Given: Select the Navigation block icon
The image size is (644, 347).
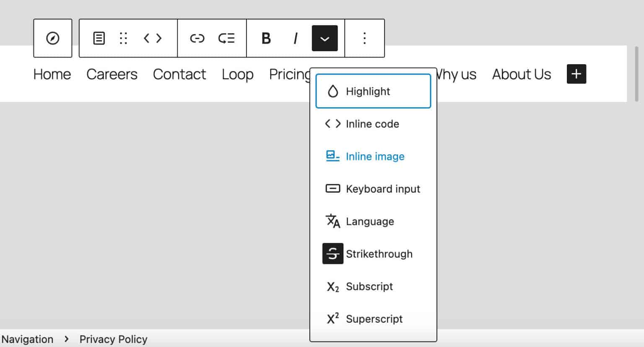Looking at the screenshot, I should (x=52, y=38).
